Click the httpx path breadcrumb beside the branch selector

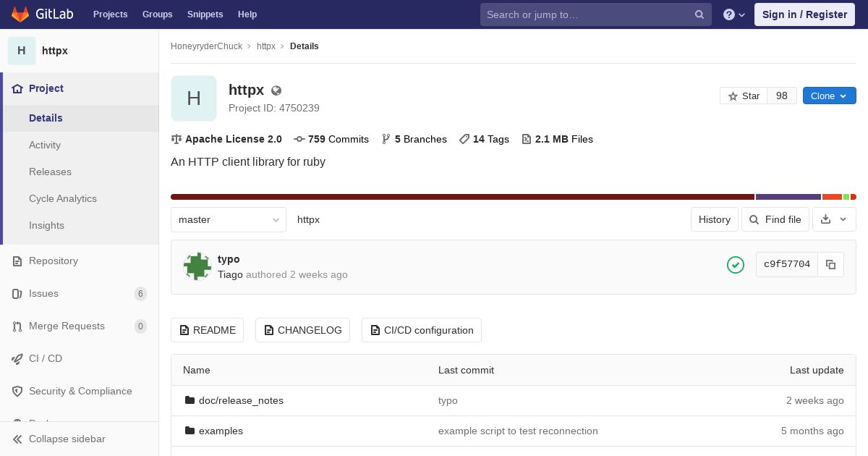(x=308, y=219)
